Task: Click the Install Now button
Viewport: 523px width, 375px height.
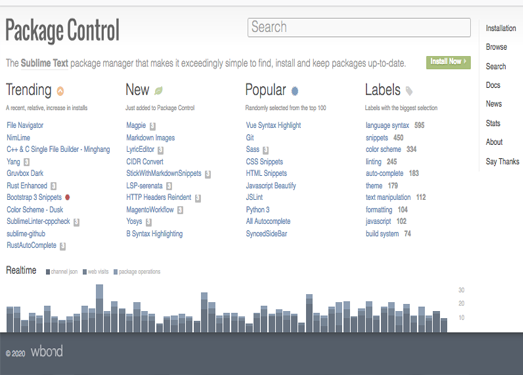Action: click(x=448, y=62)
